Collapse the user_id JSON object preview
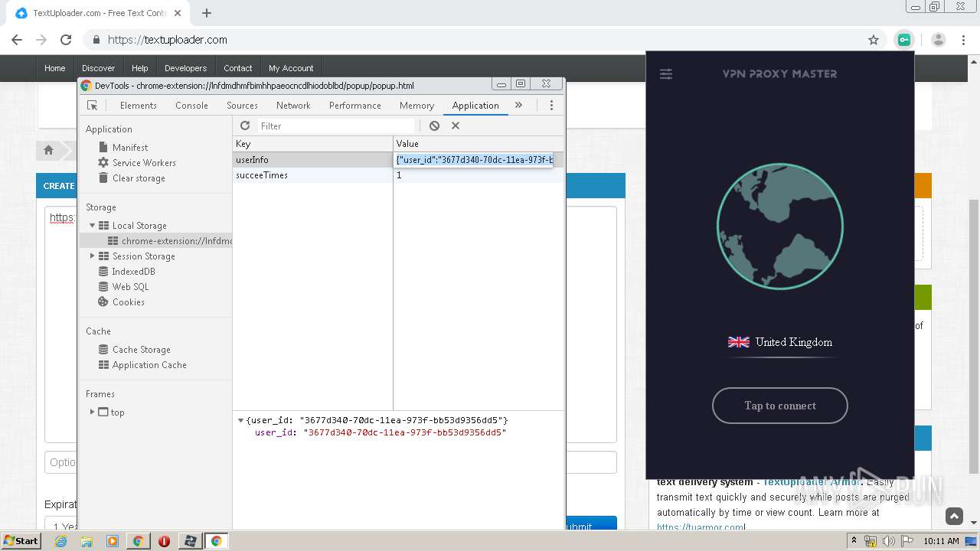The height and width of the screenshot is (551, 980). [x=240, y=420]
